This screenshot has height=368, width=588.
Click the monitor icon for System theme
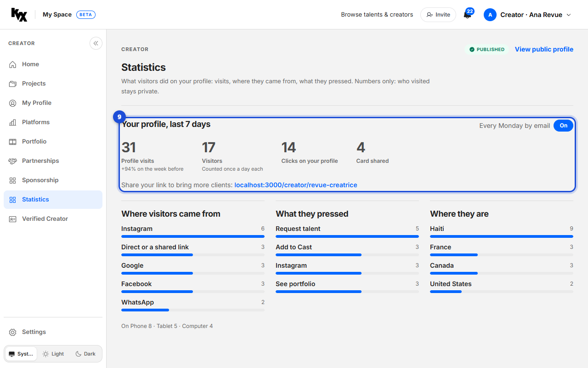click(12, 354)
